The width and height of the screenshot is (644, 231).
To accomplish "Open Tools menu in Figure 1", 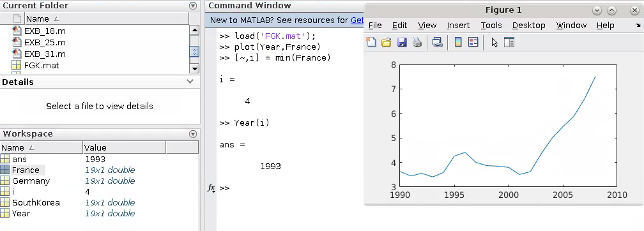I will tap(491, 26).
